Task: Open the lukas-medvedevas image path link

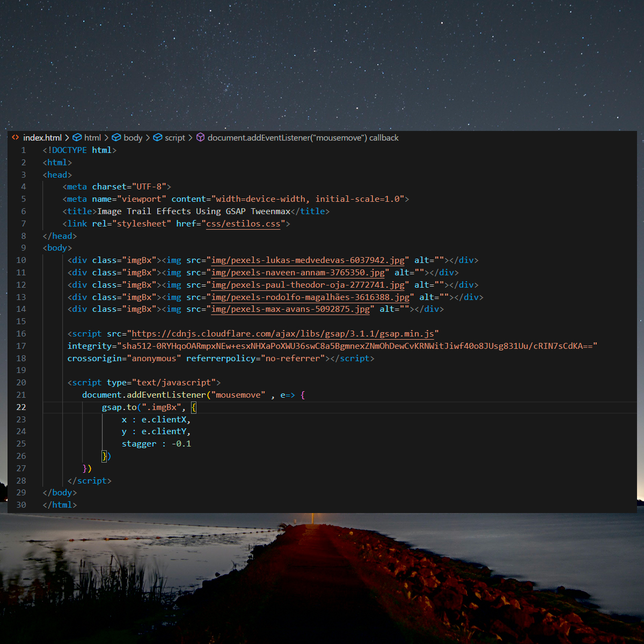Action: (x=308, y=260)
